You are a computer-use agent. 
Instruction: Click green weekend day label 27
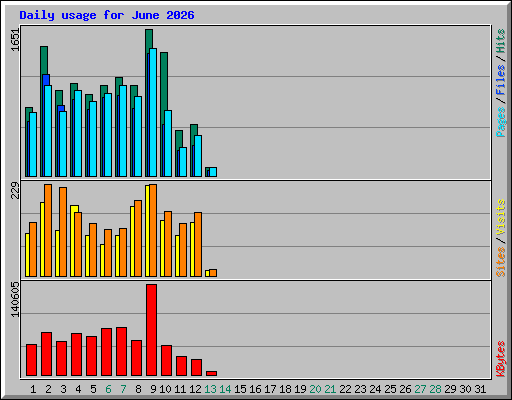tap(420, 389)
